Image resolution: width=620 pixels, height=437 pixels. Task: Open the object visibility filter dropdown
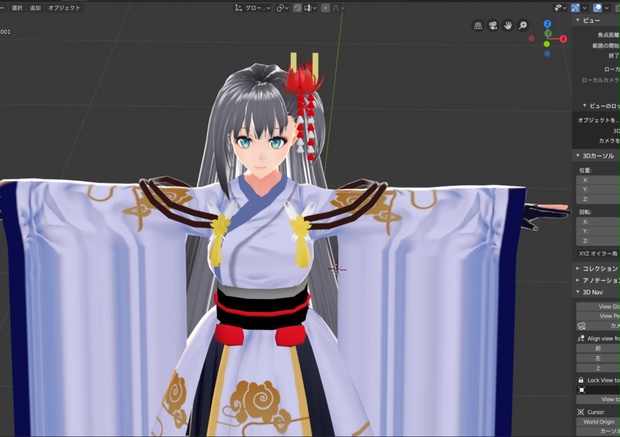tap(560, 8)
